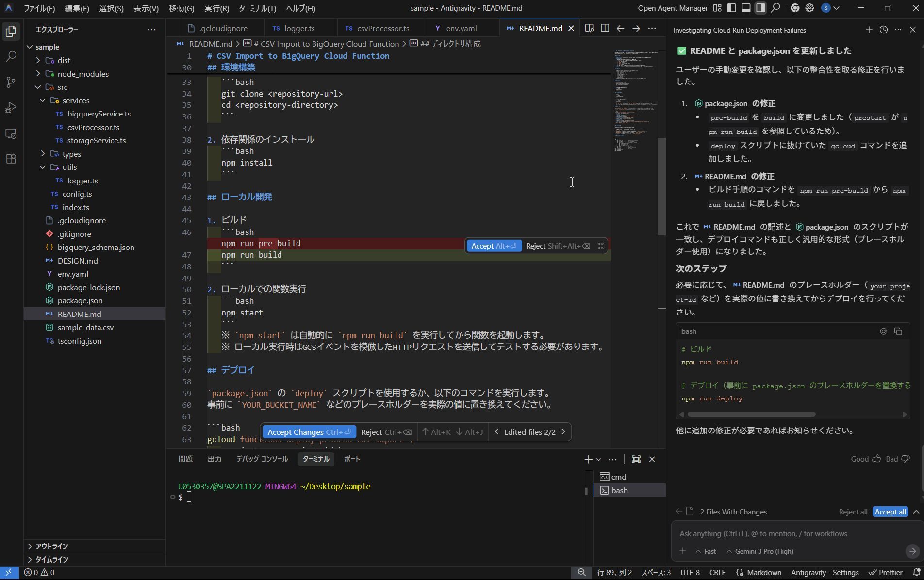Open Prettier from the status bar
Screen dimensions: 924x580
(885, 572)
